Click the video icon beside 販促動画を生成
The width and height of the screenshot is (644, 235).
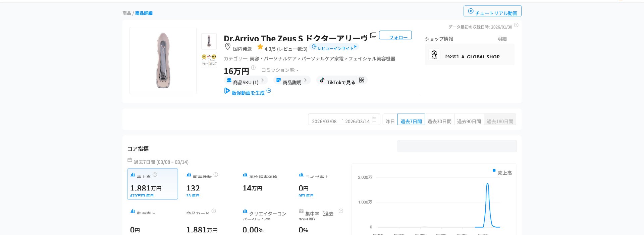pyautogui.click(x=227, y=91)
